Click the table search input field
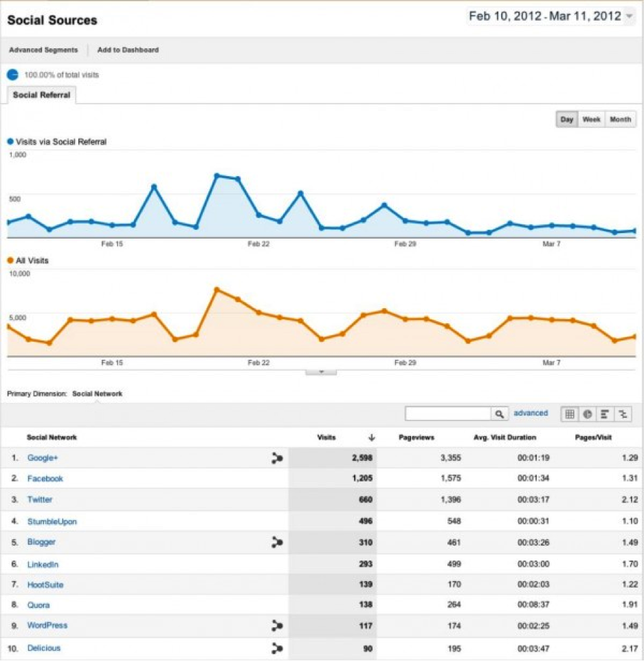Image resolution: width=644 pixels, height=661 pixels. (x=447, y=413)
